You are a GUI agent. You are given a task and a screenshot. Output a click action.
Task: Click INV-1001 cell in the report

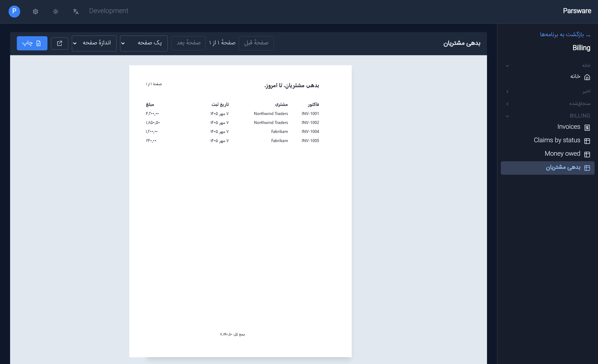click(x=310, y=113)
